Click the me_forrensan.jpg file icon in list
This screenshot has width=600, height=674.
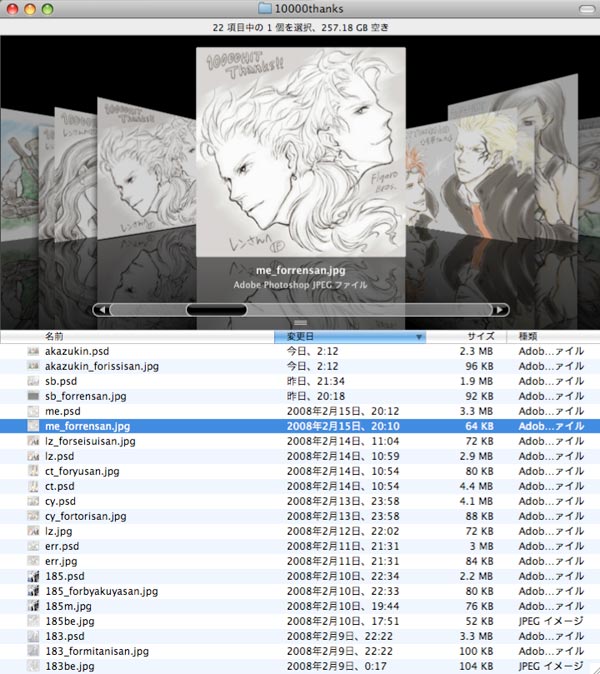[x=33, y=426]
